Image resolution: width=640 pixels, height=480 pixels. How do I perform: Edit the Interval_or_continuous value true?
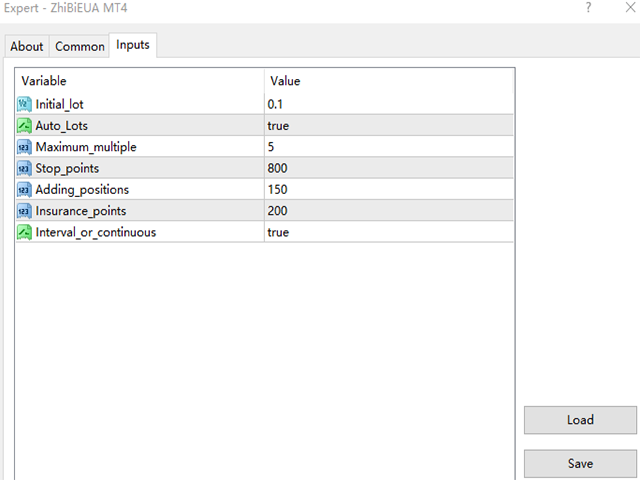pos(389,232)
